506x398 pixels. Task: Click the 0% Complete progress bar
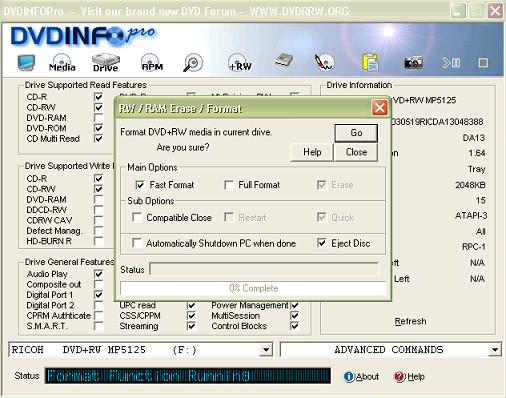(253, 288)
